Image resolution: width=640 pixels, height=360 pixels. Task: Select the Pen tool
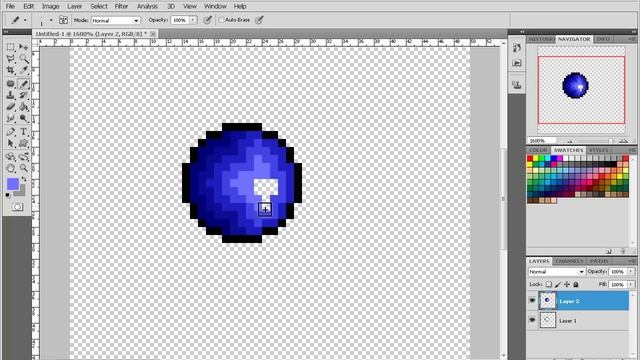(11, 131)
